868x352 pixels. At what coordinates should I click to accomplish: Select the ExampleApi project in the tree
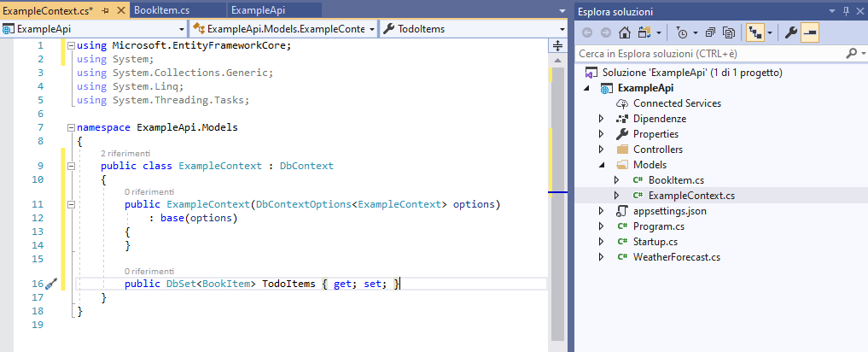click(645, 88)
